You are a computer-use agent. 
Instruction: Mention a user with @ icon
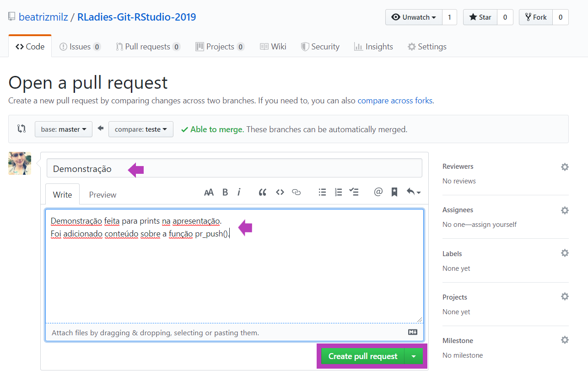378,193
